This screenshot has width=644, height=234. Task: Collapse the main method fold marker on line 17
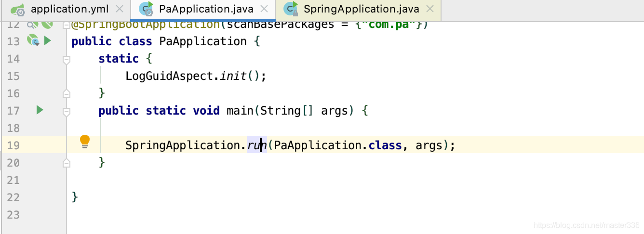(x=67, y=111)
